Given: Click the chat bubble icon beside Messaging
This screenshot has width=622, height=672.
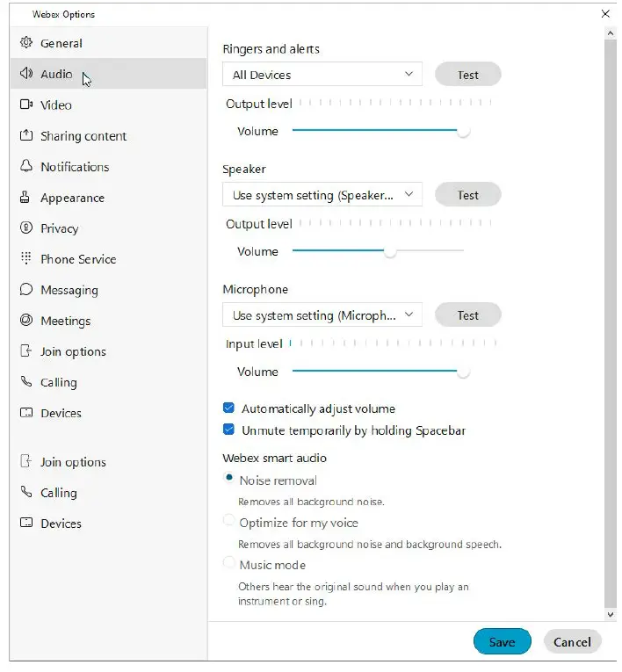Looking at the screenshot, I should (26, 289).
